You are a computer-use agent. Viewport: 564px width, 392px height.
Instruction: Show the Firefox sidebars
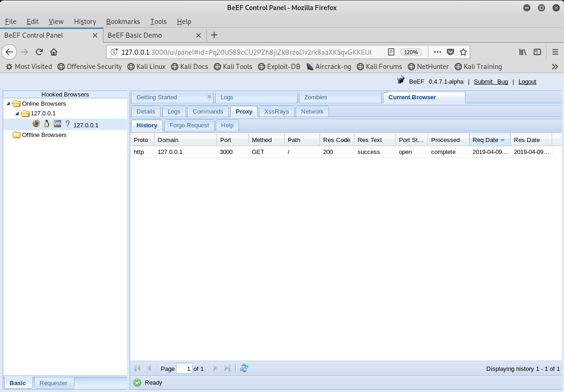click(x=537, y=52)
